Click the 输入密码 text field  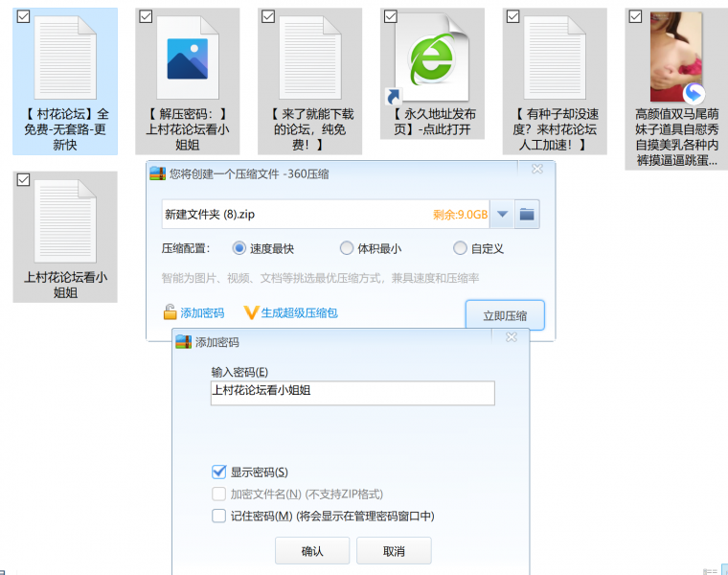353,393
